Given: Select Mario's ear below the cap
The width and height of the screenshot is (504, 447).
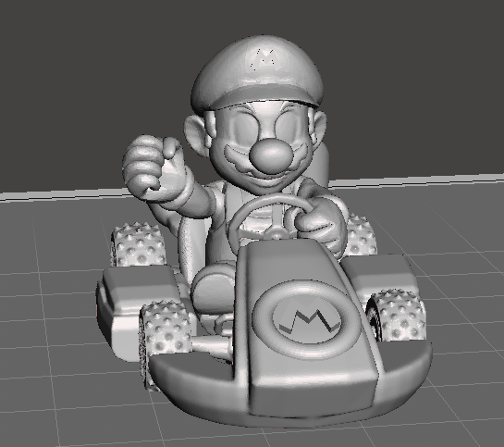Looking at the screenshot, I should 195,132.
